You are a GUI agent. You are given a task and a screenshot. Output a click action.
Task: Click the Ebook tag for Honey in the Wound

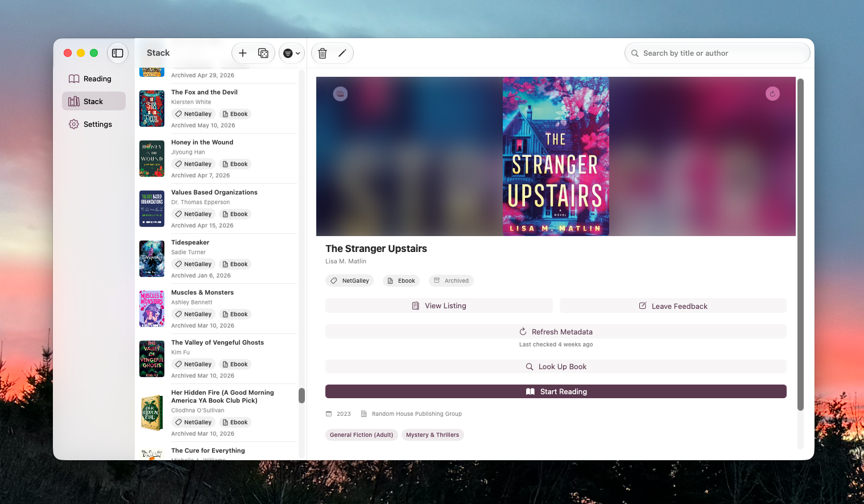pos(235,164)
